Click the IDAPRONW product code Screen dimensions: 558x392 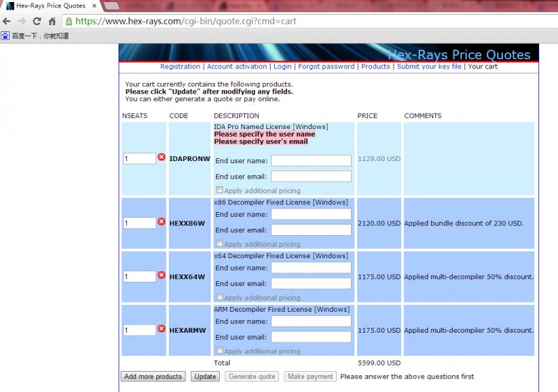point(190,158)
